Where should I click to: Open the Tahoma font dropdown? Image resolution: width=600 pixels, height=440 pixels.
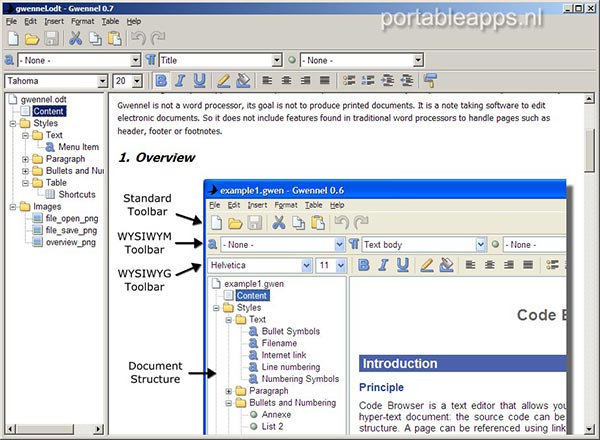[102, 81]
